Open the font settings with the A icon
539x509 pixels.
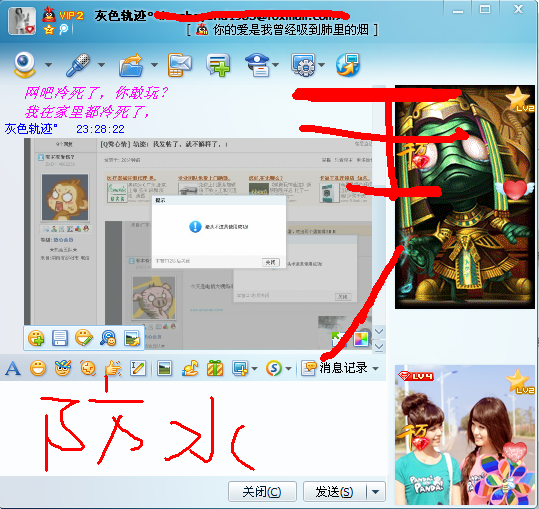pyautogui.click(x=13, y=368)
